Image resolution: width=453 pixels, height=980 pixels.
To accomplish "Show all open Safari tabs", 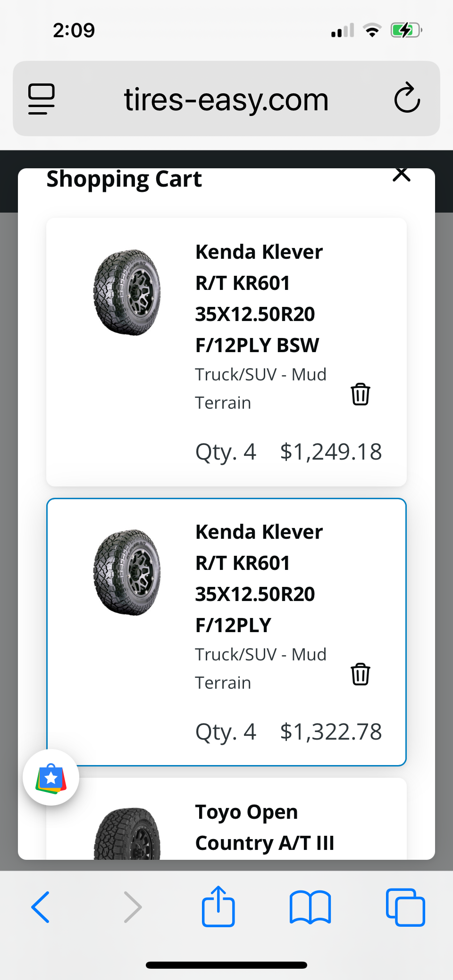I will tap(405, 907).
